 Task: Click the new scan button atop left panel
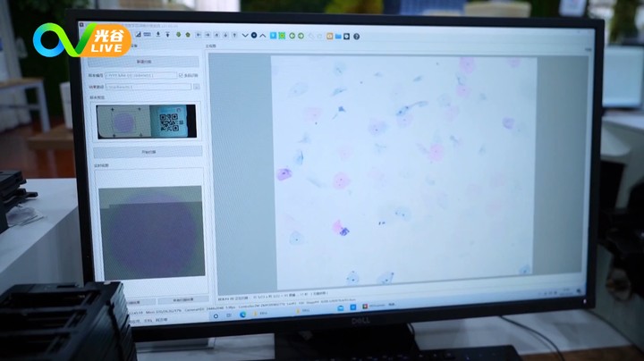pos(143,62)
